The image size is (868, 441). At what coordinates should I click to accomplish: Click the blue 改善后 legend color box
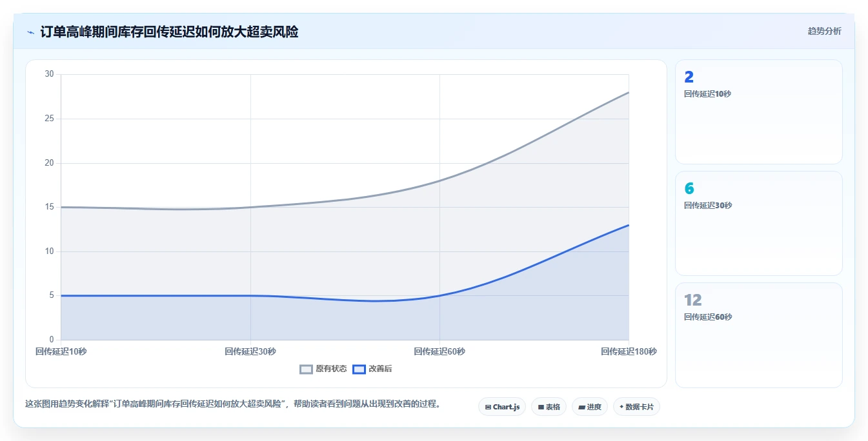(x=359, y=369)
